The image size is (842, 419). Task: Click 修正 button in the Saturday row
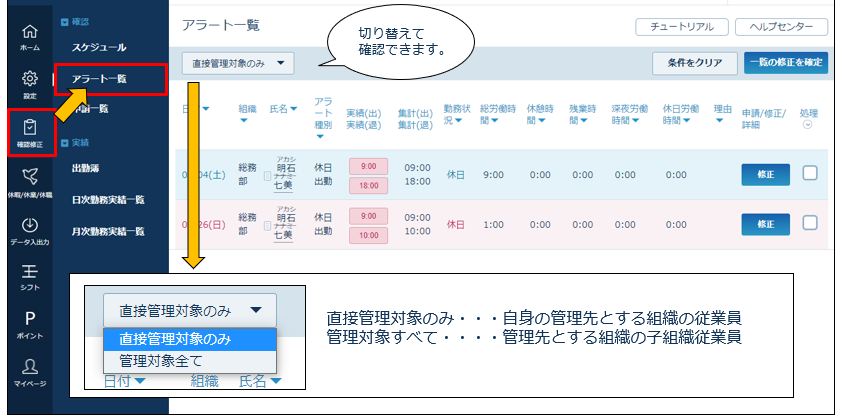tap(765, 175)
